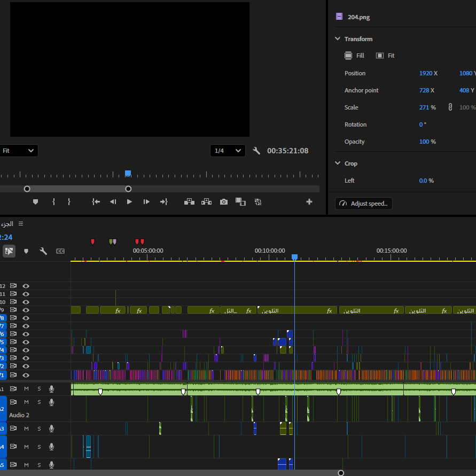This screenshot has width=476, height=476.
Task: Click the Extract button icon
Action: pyautogui.click(x=206, y=202)
